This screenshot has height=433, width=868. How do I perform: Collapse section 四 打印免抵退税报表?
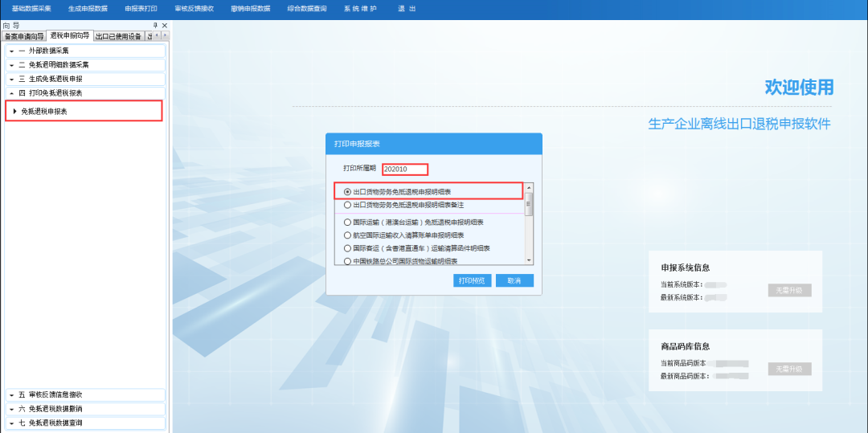[85, 93]
